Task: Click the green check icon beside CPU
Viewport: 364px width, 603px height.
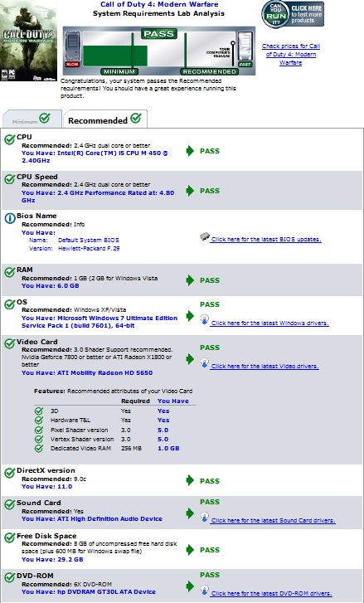Action: [x=10, y=139]
